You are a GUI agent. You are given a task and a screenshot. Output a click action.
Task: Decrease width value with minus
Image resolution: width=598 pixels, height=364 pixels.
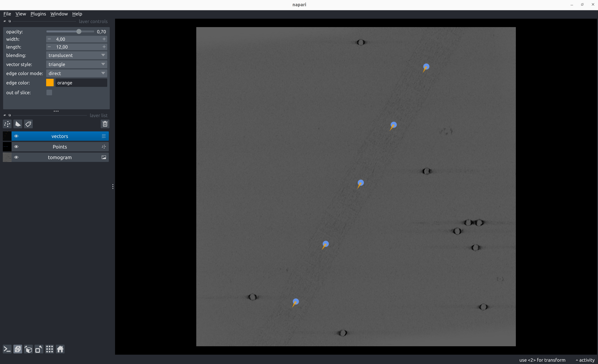click(49, 39)
